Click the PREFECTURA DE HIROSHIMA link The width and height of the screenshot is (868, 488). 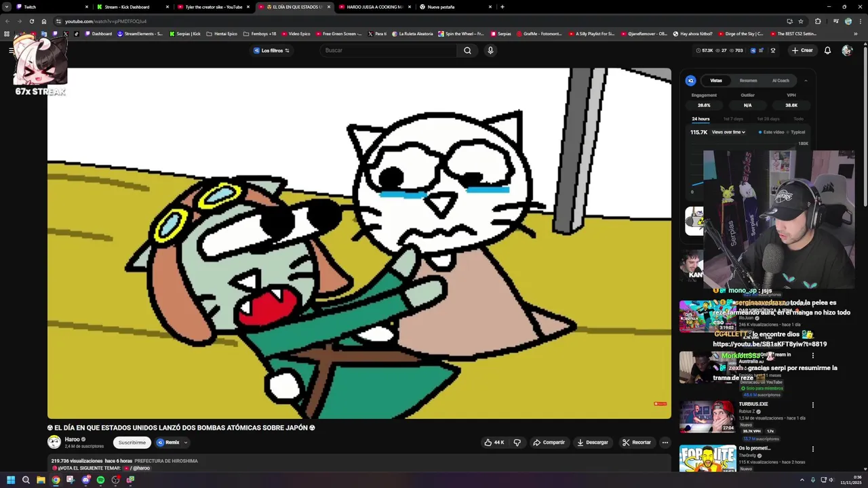166,461
